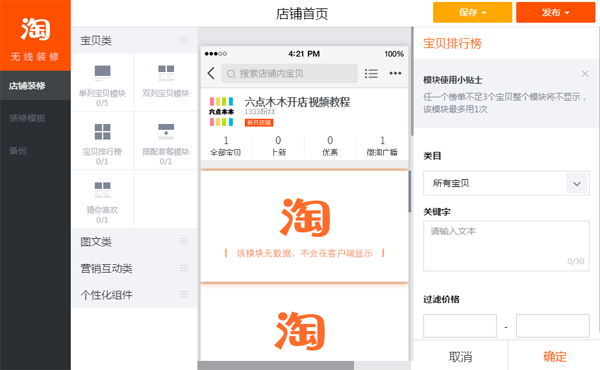The width and height of the screenshot is (600, 370).
Task: Click the minimum 过滤价格 input
Action: 460,326
